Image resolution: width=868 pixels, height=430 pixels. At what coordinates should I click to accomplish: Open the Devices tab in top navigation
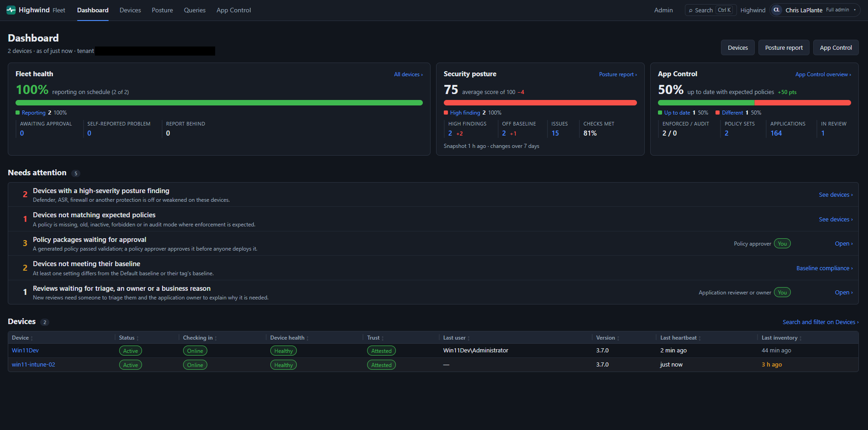point(130,10)
